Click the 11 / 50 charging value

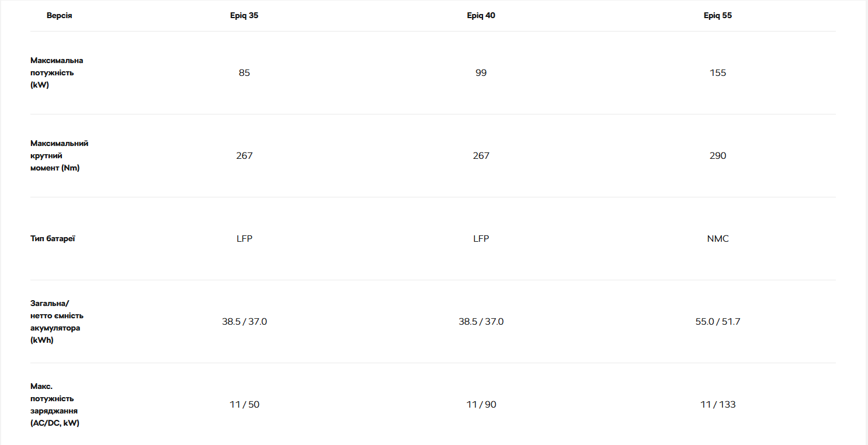244,405
